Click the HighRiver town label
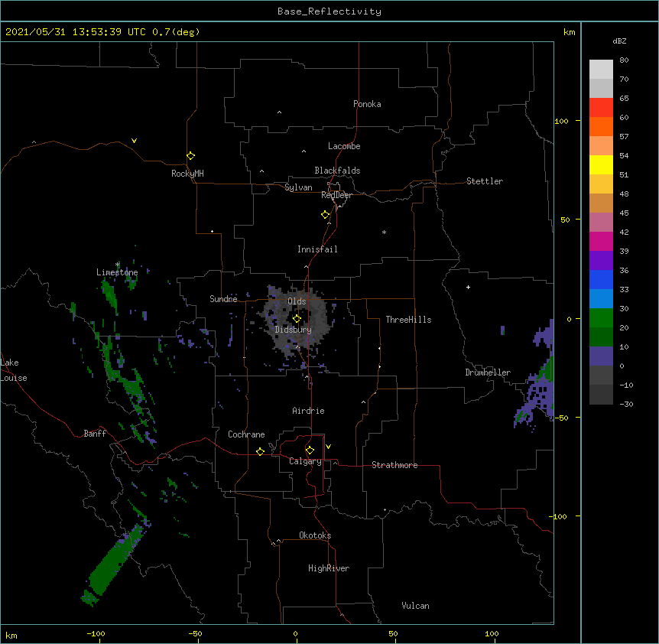This screenshot has height=644, width=659. 329,568
